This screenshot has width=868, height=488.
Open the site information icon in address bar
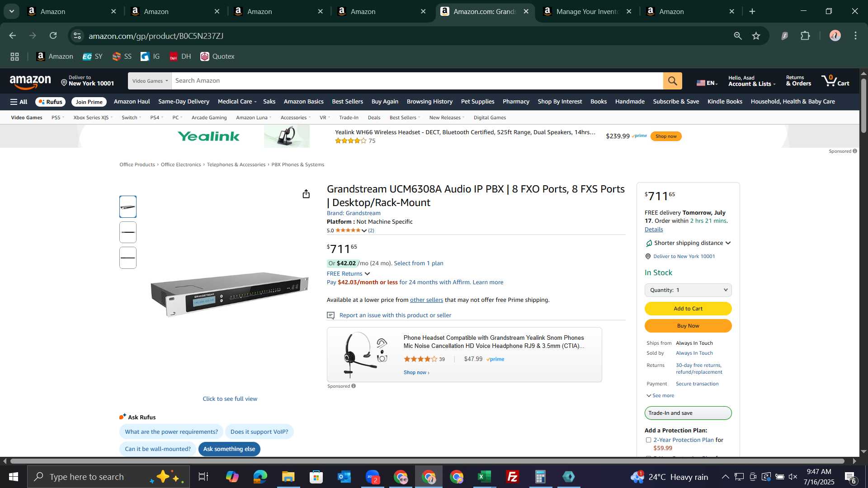point(77,36)
